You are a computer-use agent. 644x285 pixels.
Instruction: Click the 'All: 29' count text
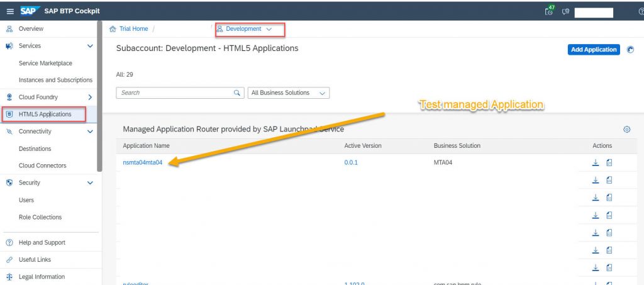tap(125, 75)
